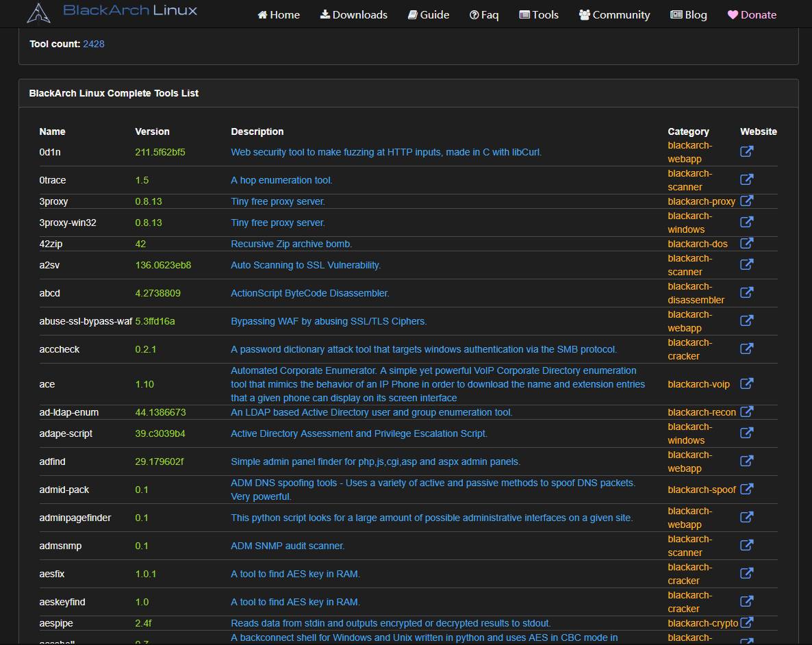
Task: Open website link icon for adminpagefinder
Action: (746, 516)
